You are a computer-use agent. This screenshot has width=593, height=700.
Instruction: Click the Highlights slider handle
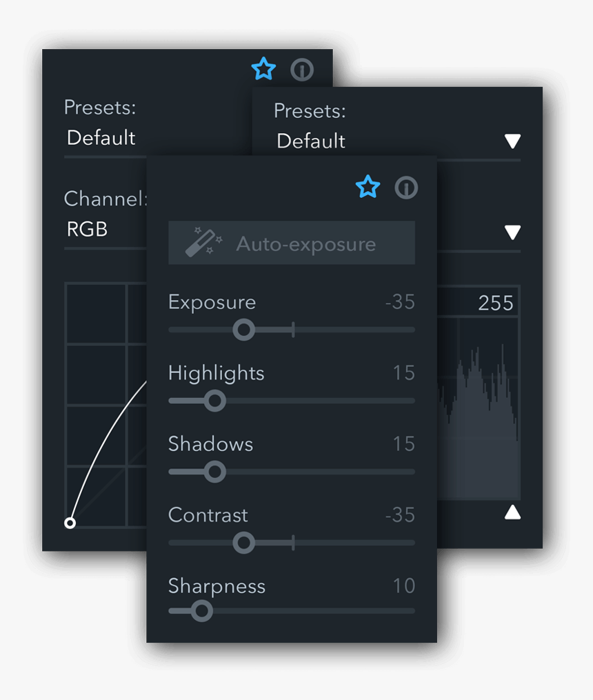(x=214, y=401)
